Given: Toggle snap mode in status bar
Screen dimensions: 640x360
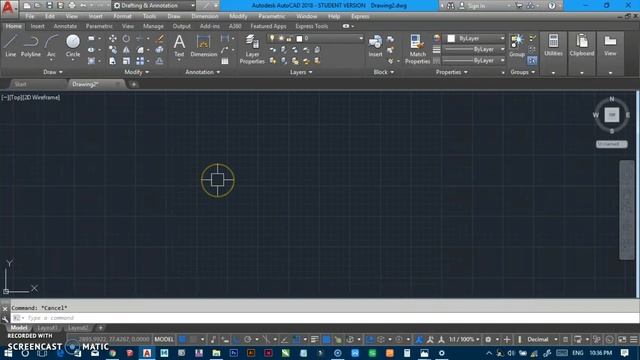Looking at the screenshot, I should pyautogui.click(x=193, y=339).
